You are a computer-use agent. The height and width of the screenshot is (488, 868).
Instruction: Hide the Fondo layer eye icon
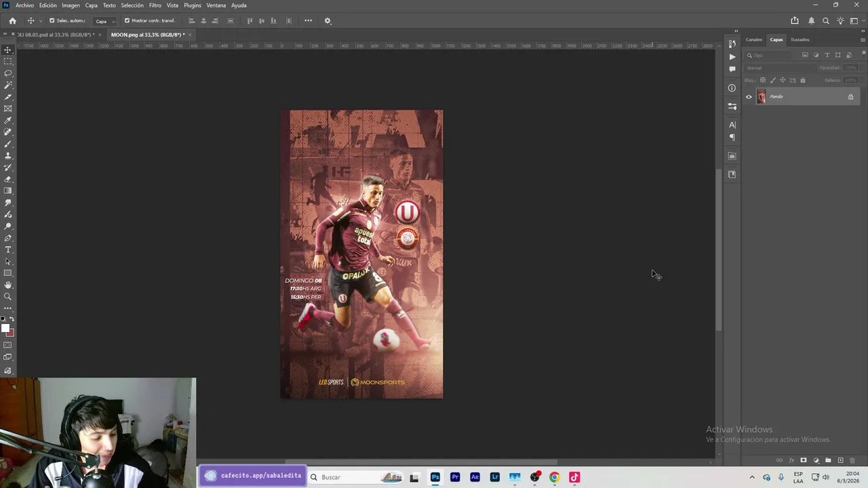pos(749,97)
